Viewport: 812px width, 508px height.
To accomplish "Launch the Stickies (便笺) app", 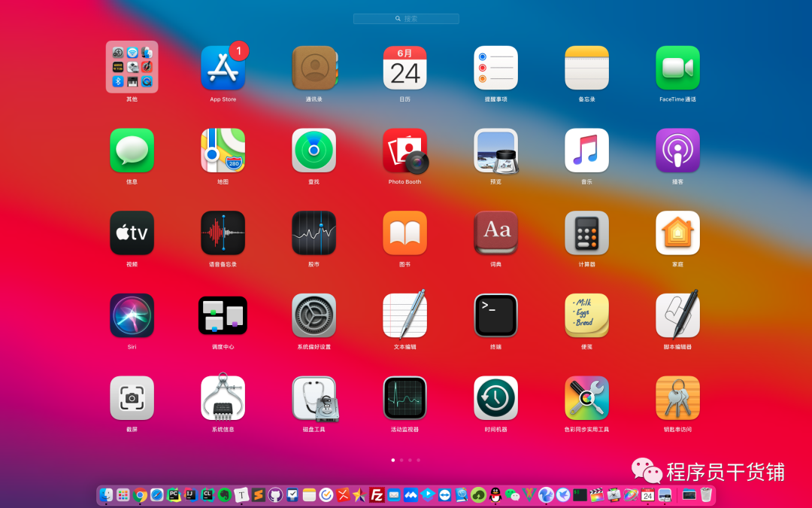I will [x=586, y=315].
